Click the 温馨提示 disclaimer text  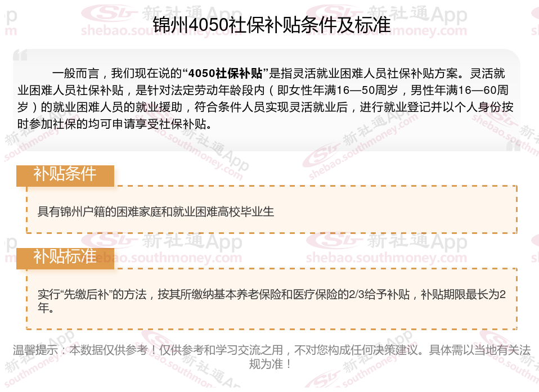272,350
